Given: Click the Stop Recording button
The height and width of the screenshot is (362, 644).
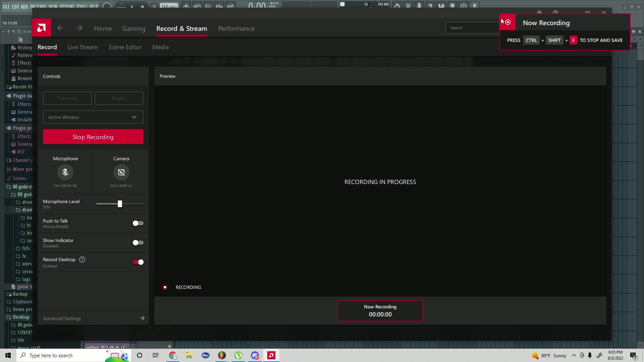Looking at the screenshot, I should (x=93, y=137).
